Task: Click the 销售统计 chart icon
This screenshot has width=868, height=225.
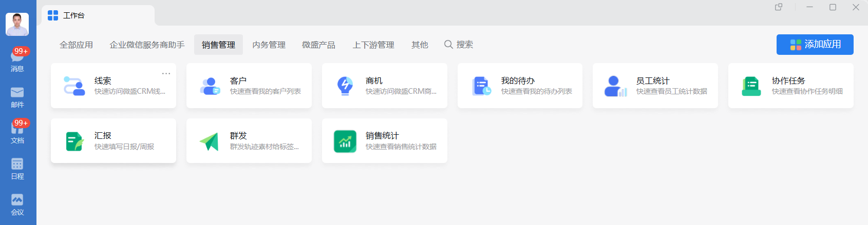Action: (345, 141)
